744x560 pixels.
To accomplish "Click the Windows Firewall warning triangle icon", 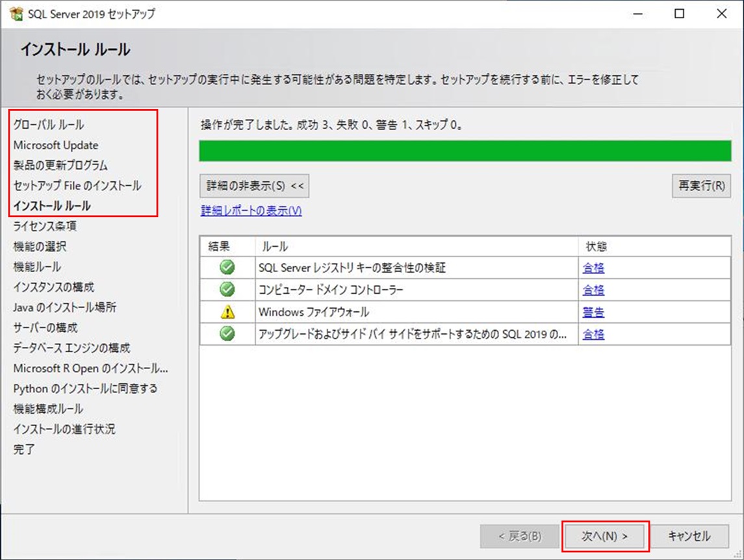I will point(227,312).
